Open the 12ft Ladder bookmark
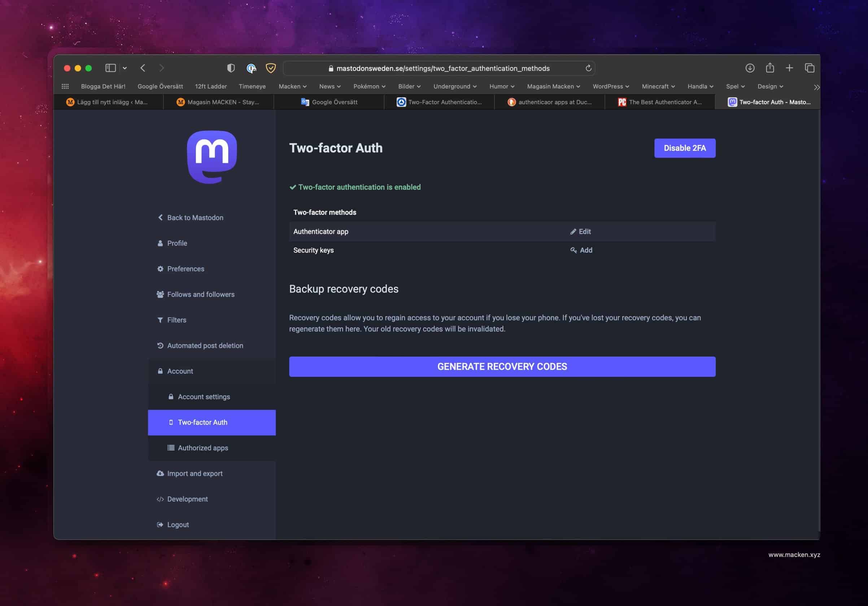Viewport: 868px width, 606px height. (x=211, y=87)
